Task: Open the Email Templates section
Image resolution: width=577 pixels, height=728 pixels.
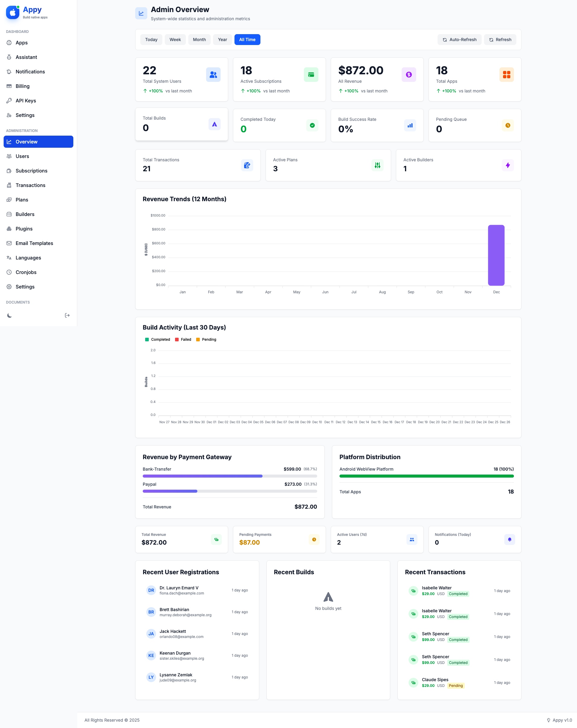Action: point(34,243)
